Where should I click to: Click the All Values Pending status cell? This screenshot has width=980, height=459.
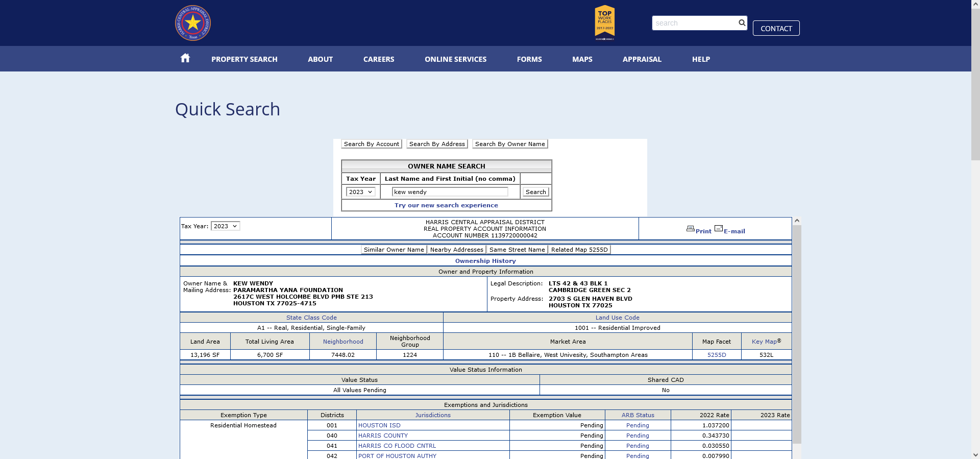tap(359, 390)
